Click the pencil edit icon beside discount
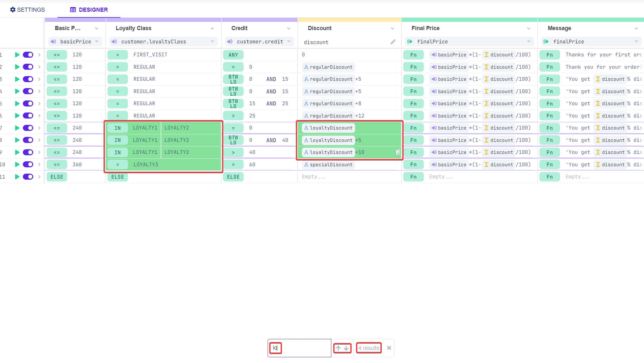 coord(393,42)
